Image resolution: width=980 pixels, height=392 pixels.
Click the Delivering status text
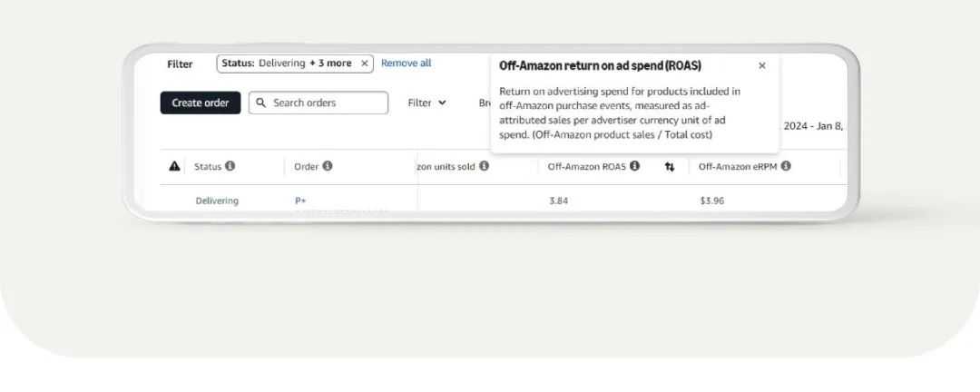pyautogui.click(x=217, y=201)
